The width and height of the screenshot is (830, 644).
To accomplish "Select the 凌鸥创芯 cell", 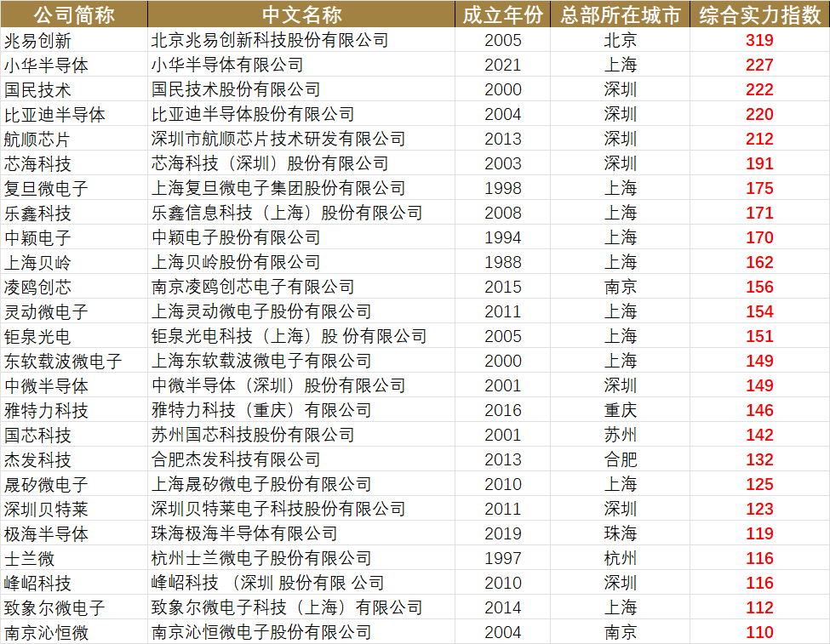I will point(74,287).
